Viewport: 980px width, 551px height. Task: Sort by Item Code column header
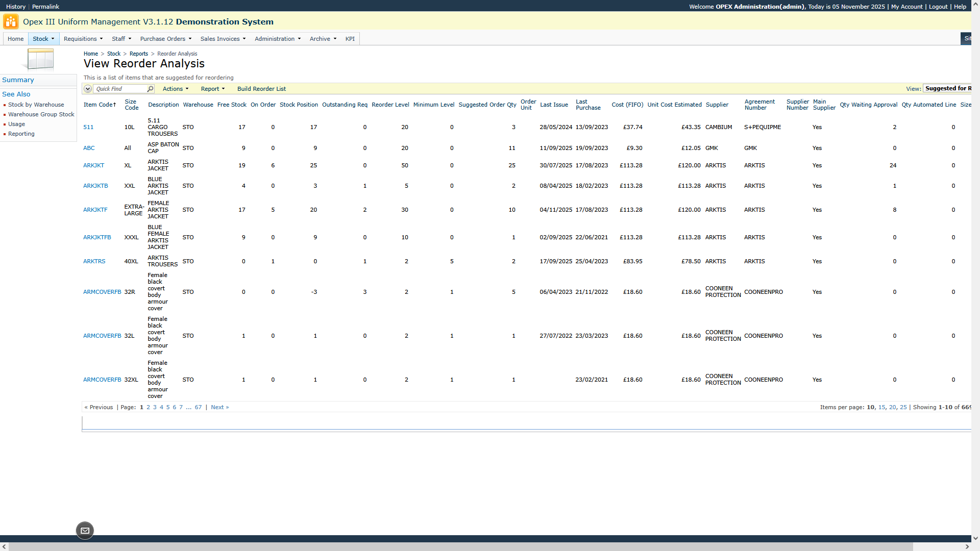99,105
